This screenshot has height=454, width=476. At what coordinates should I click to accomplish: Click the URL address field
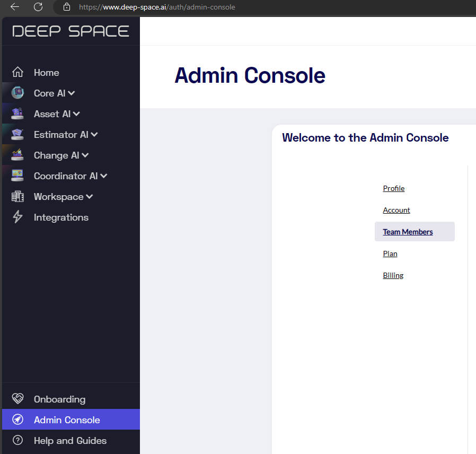tap(157, 7)
